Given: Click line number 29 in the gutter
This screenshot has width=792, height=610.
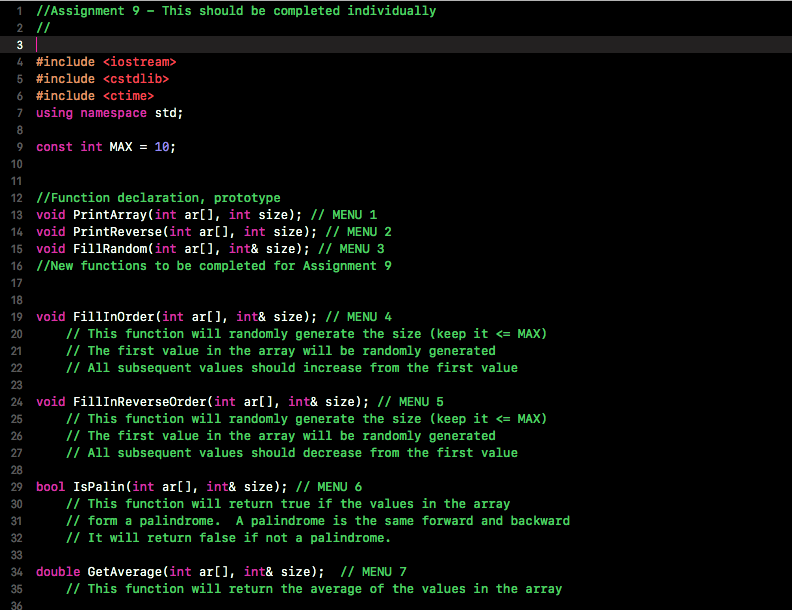Looking at the screenshot, I should point(17,487).
